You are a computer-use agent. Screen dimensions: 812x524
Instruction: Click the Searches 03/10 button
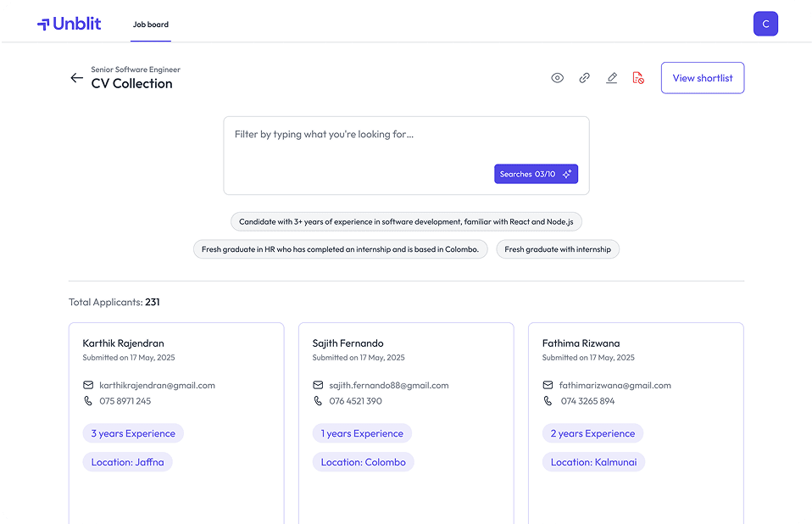pos(536,174)
